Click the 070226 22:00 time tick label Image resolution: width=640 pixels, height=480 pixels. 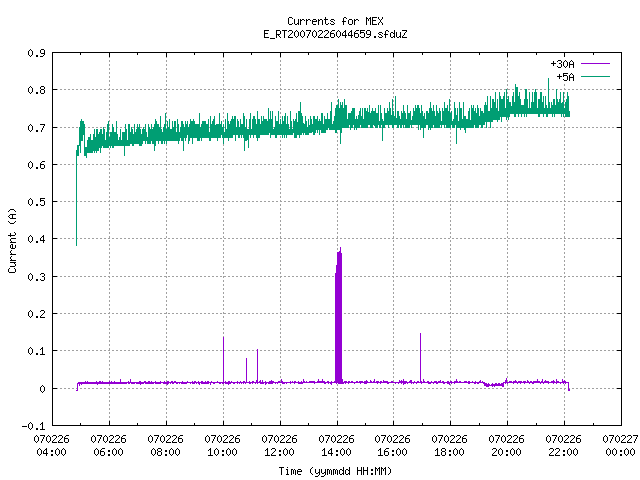click(x=563, y=446)
